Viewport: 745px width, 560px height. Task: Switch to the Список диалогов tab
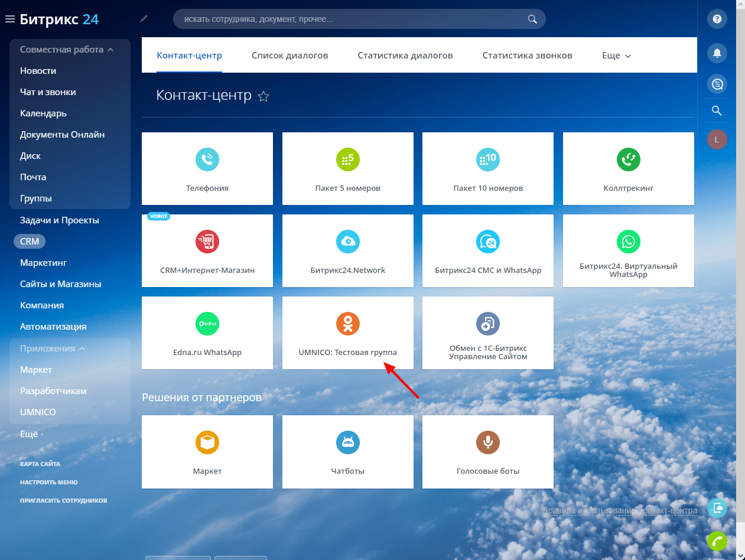[289, 56]
